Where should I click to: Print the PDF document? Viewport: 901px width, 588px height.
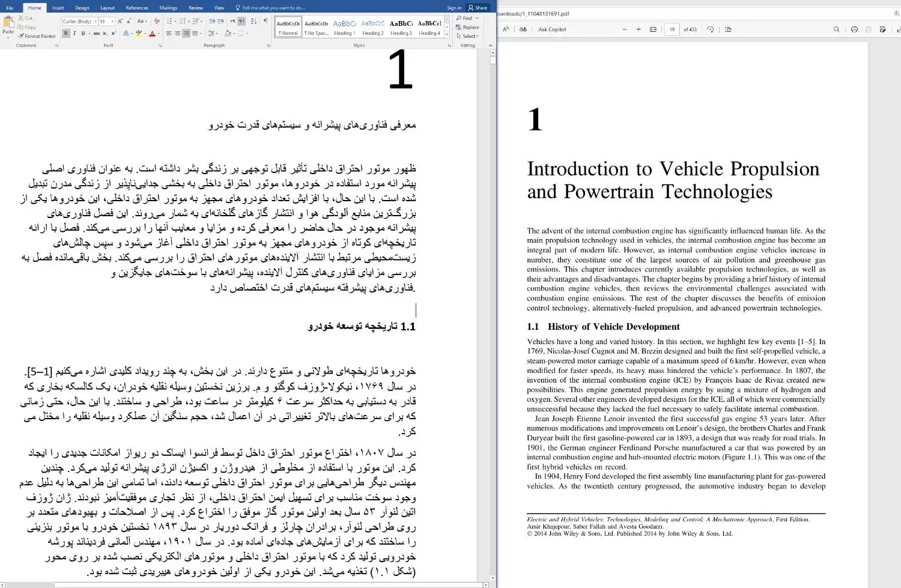(855, 29)
